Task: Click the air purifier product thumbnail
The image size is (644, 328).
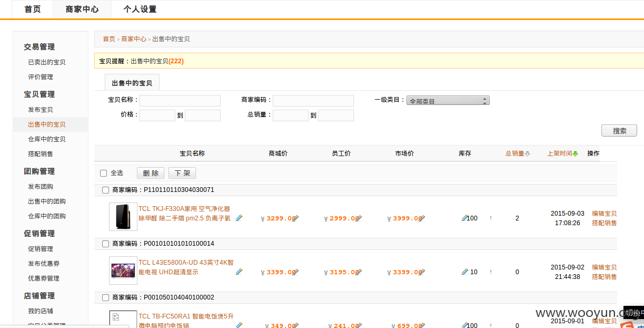Action: (123, 217)
